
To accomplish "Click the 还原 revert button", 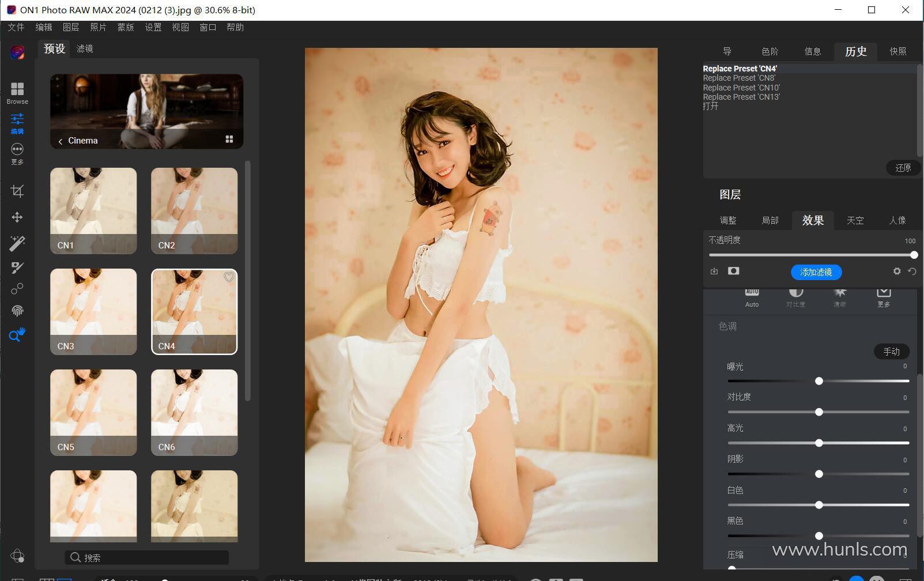I will (x=903, y=168).
